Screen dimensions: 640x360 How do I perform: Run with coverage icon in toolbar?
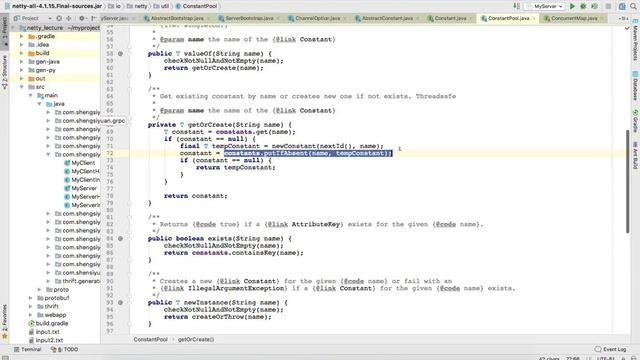point(594,6)
